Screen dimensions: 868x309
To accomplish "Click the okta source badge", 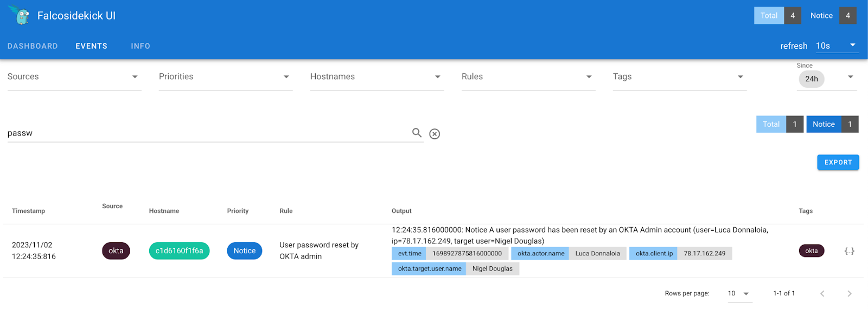I will click(x=116, y=251).
